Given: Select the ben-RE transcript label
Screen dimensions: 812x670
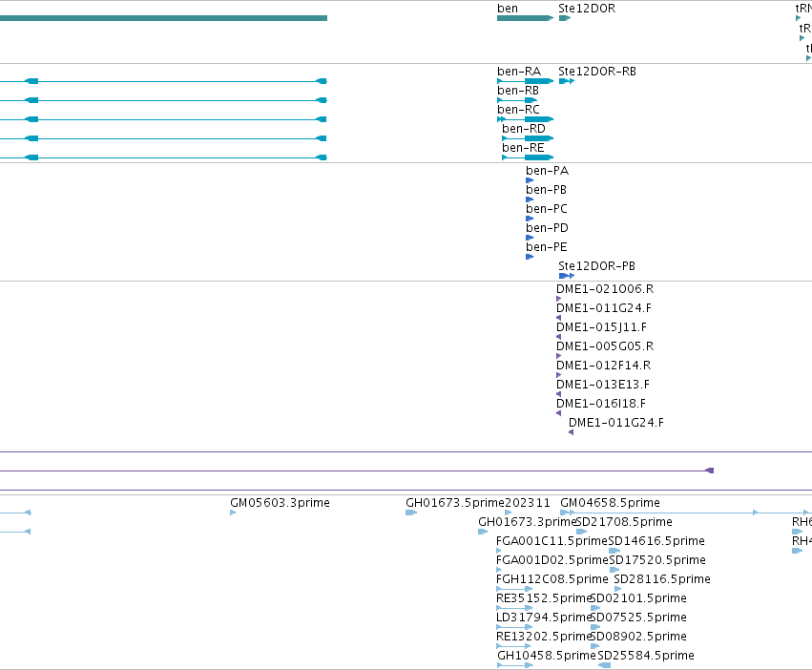Looking at the screenshot, I should point(523,148).
